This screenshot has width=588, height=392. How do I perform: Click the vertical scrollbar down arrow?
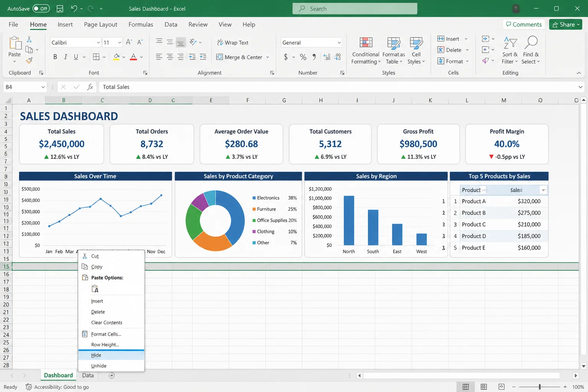(x=583, y=366)
